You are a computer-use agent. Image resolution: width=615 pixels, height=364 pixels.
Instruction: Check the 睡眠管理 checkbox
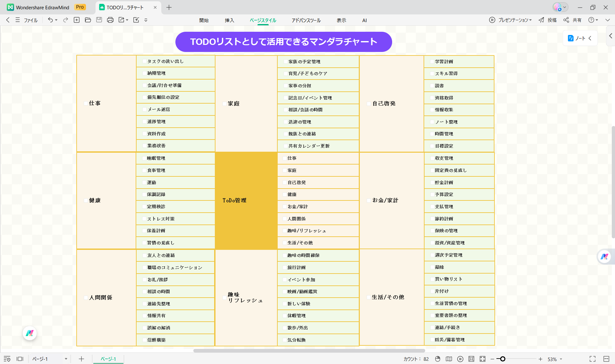(144, 158)
